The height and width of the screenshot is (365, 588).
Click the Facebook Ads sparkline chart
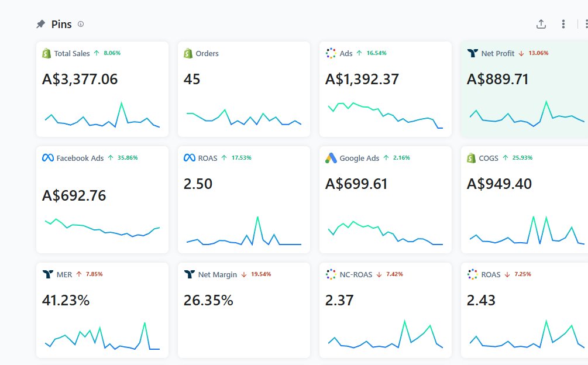102,228
